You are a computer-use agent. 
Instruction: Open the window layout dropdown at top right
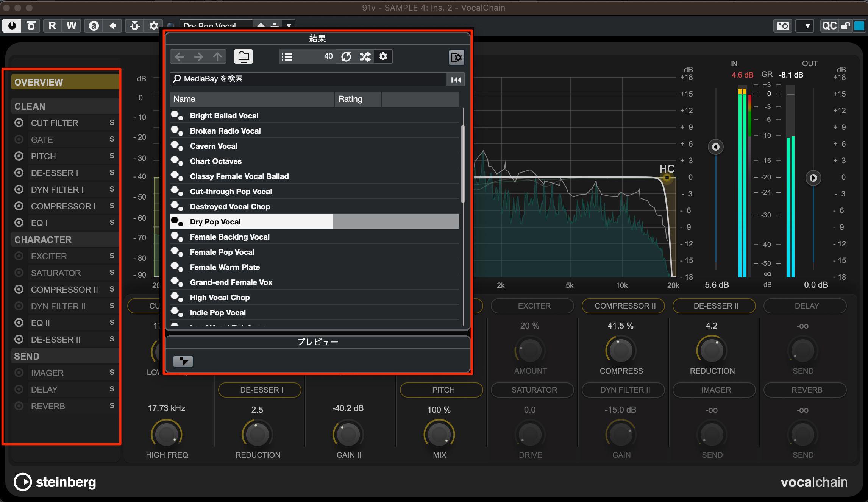point(805,25)
